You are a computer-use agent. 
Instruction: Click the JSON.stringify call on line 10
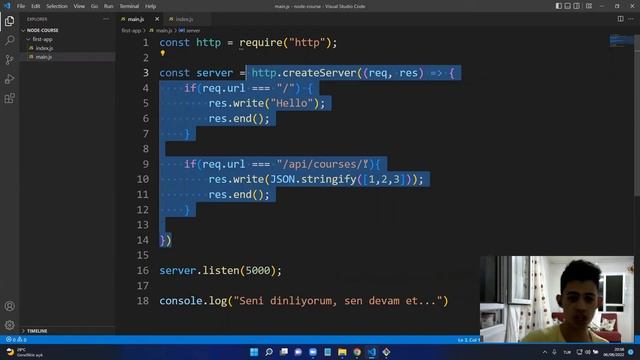click(344, 179)
